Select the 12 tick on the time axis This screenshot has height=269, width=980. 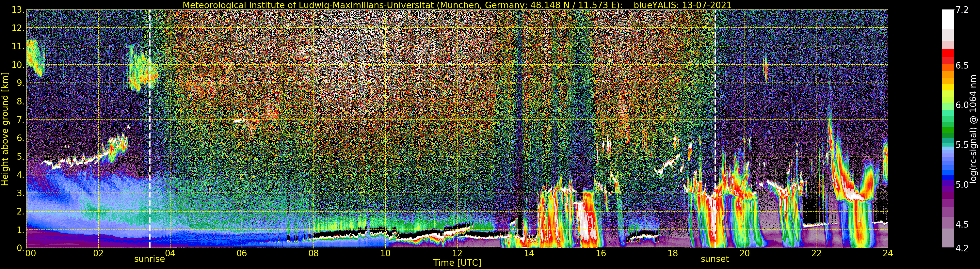[457, 253]
